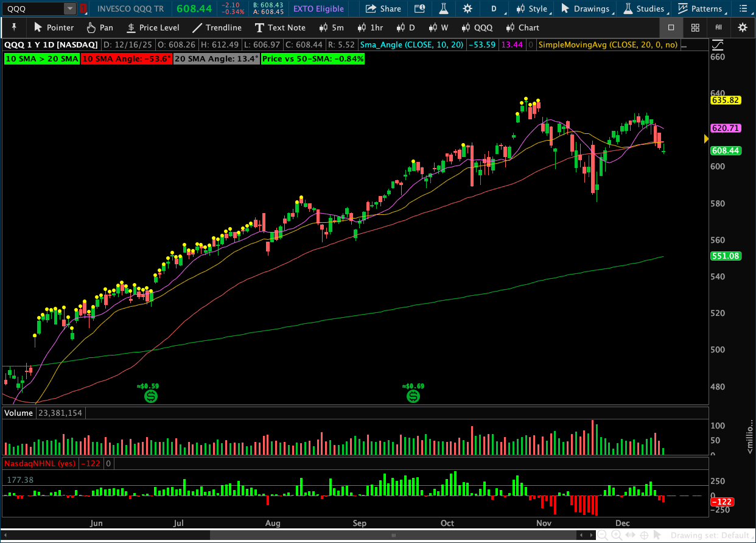The width and height of the screenshot is (756, 543).
Task: Click the All grid button
Action: (719, 27)
